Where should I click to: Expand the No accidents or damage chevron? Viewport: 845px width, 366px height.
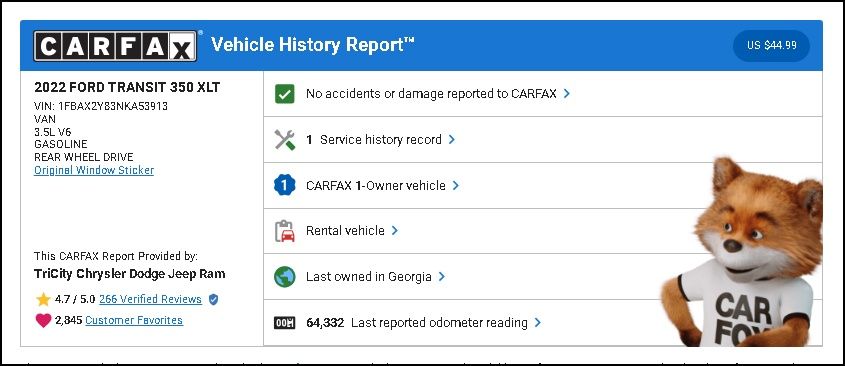point(566,94)
